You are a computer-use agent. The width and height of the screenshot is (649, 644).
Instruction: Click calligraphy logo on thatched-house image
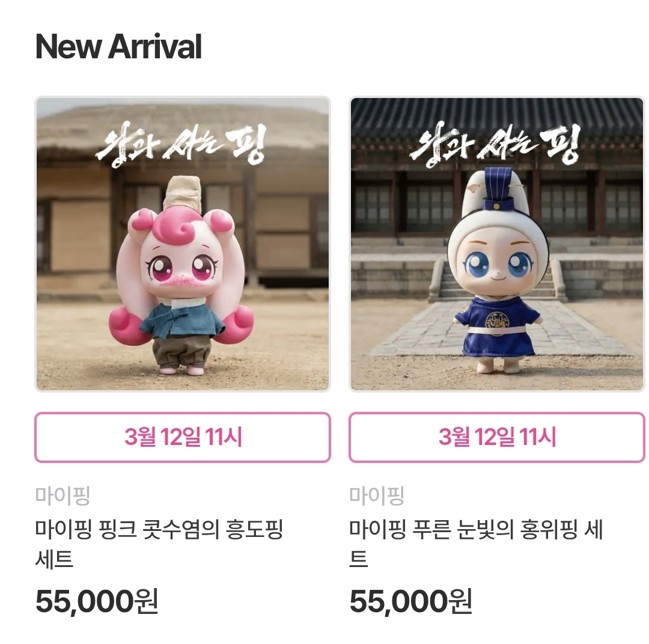(180, 145)
